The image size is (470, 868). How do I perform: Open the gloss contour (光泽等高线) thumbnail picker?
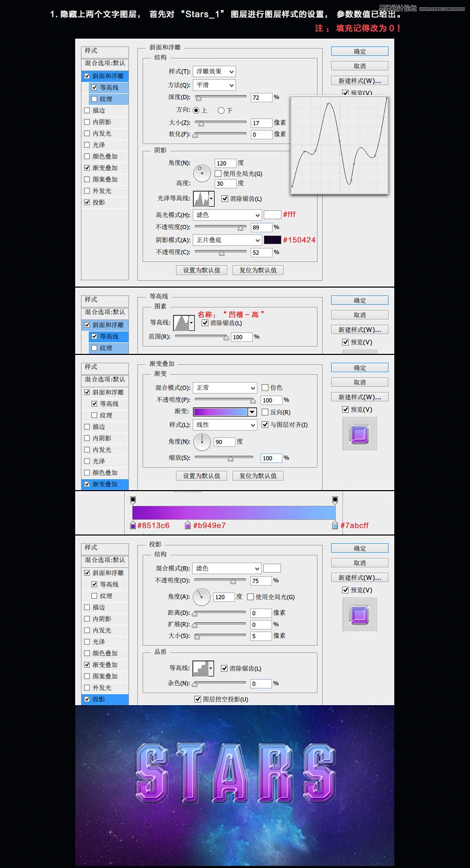204,199
